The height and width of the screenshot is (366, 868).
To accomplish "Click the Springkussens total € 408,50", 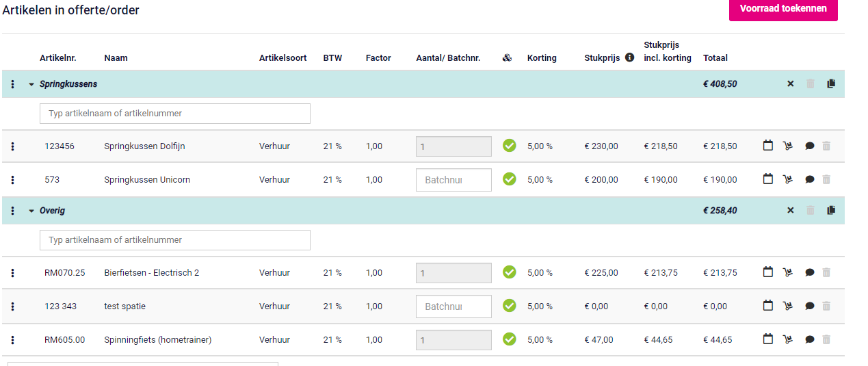I will point(720,84).
